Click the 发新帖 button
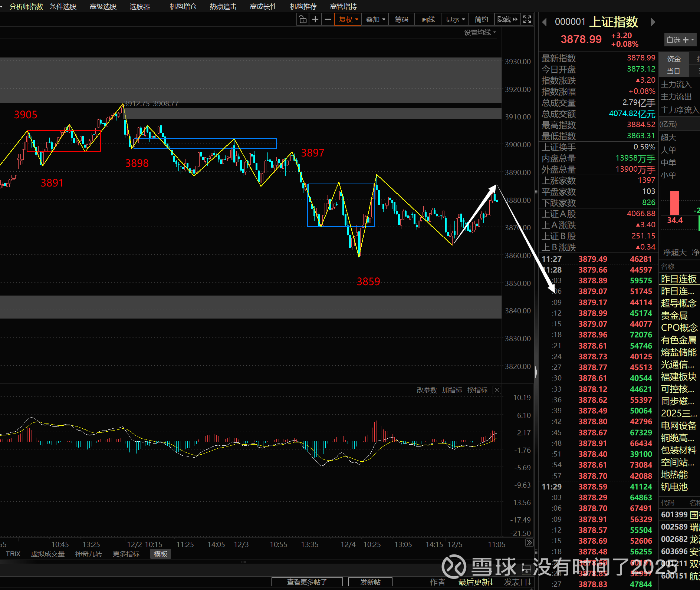The width and height of the screenshot is (700, 590). (x=371, y=582)
